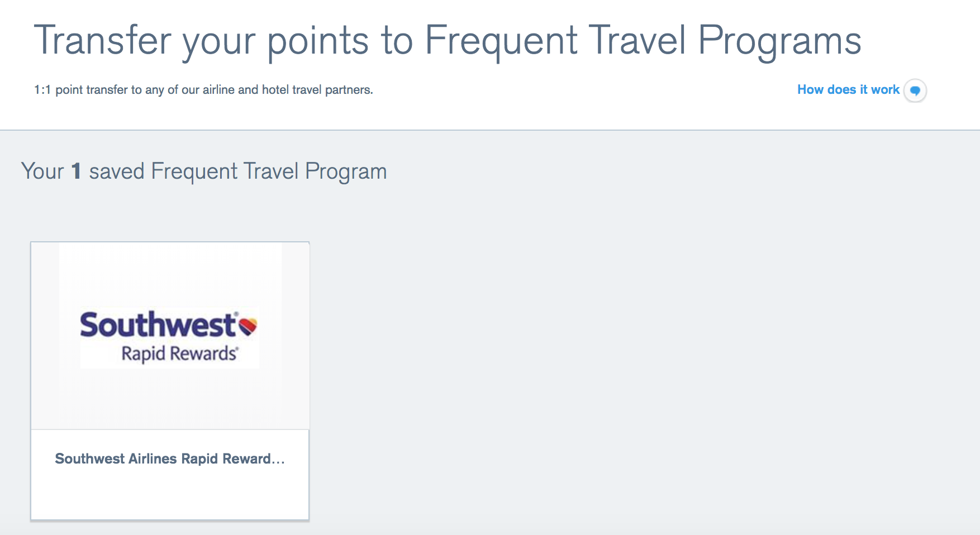Click the "Transfer your points" main page heading

447,41
